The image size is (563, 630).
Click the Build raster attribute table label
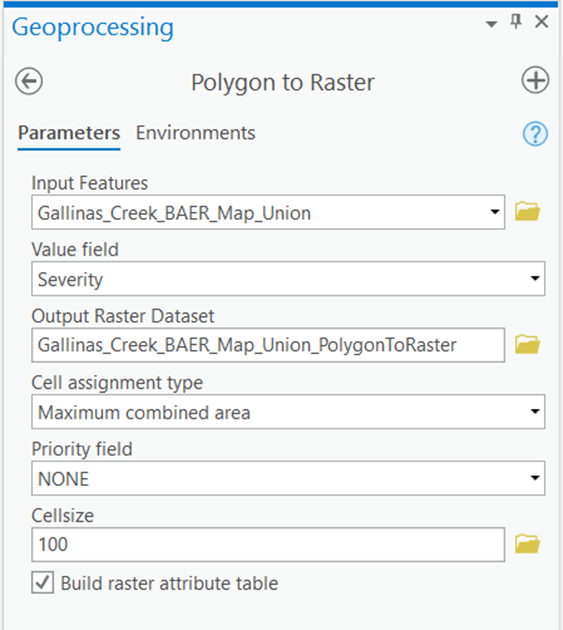coord(169,583)
